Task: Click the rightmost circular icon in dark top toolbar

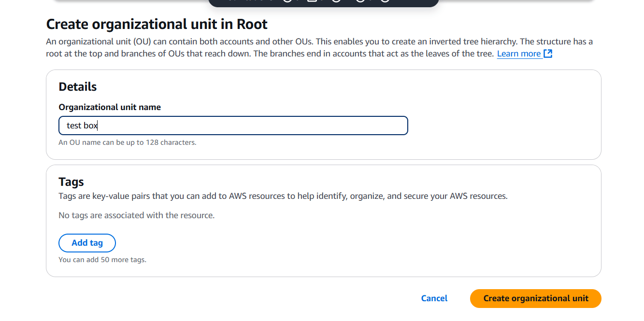Action: pyautogui.click(x=385, y=1)
